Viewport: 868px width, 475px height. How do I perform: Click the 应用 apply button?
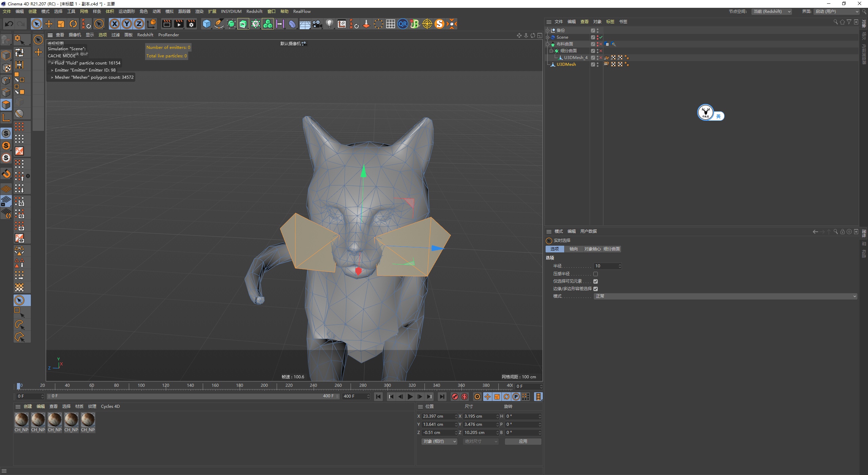point(523,441)
